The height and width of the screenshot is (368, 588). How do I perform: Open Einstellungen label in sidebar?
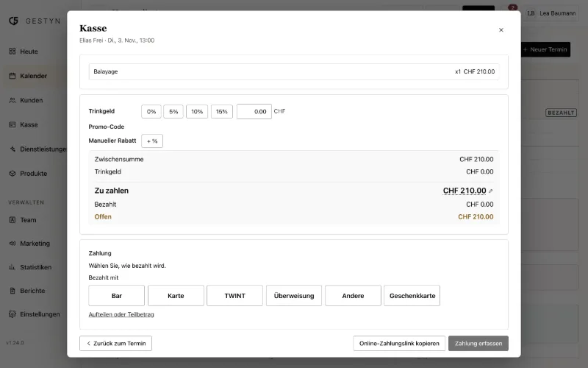[40, 314]
